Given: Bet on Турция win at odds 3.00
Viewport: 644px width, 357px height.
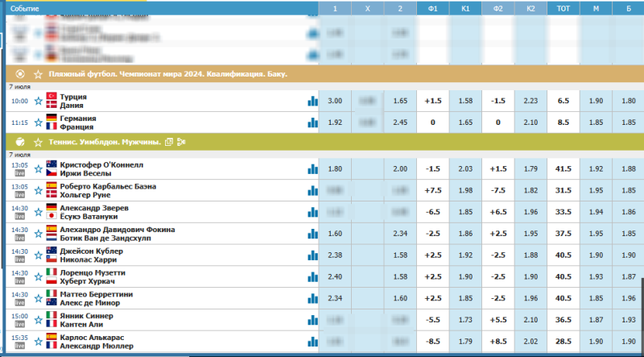Looking at the screenshot, I should [x=336, y=102].
